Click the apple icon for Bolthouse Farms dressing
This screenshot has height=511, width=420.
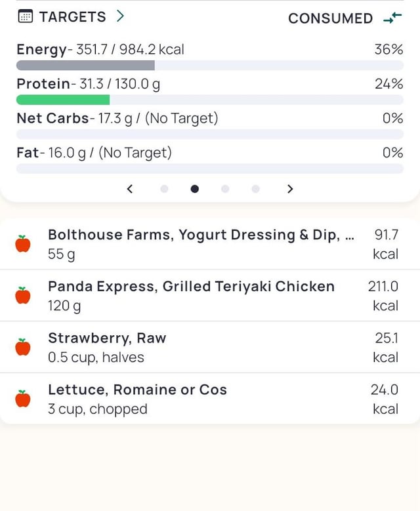(x=23, y=244)
